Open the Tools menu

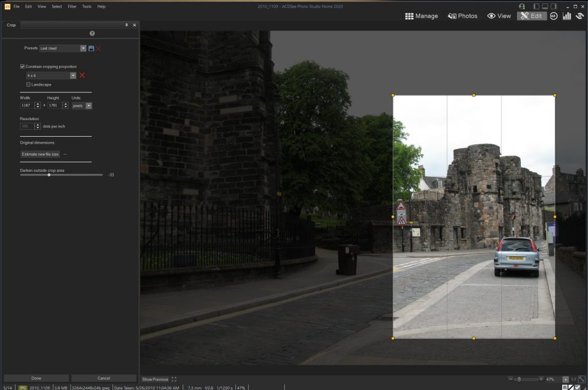click(x=87, y=6)
